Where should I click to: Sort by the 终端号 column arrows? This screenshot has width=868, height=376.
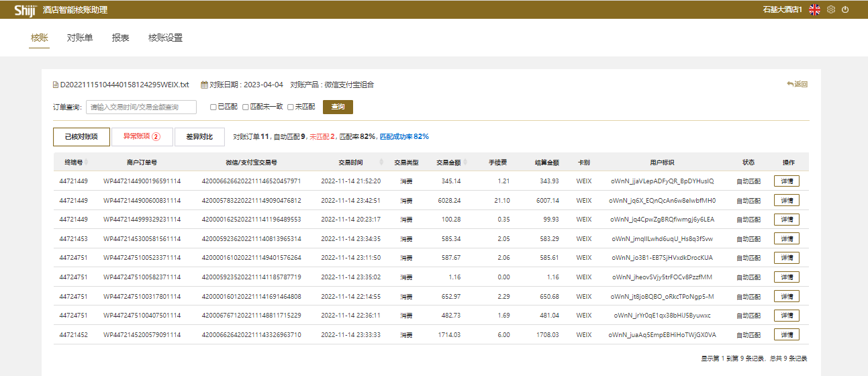86,162
